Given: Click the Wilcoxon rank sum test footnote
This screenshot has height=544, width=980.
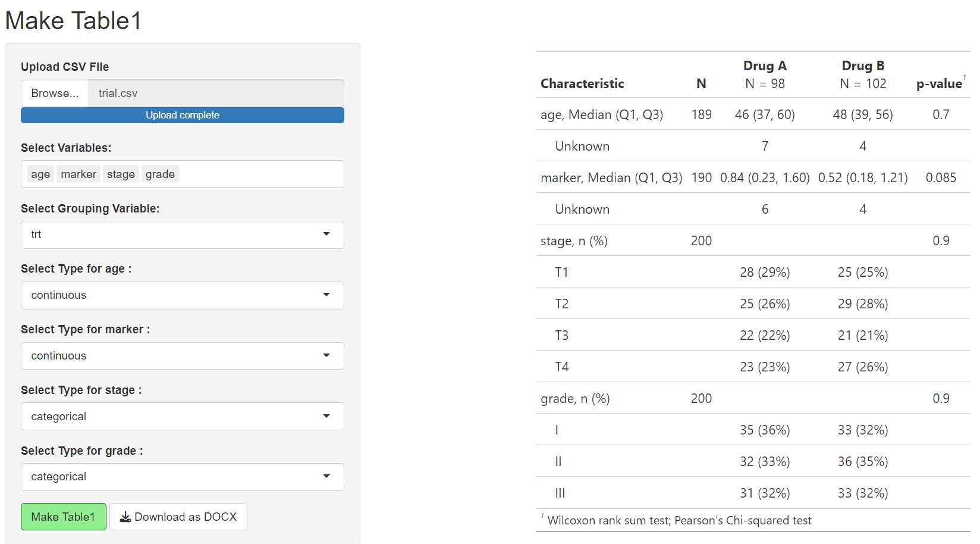Looking at the screenshot, I should pyautogui.click(x=679, y=521).
